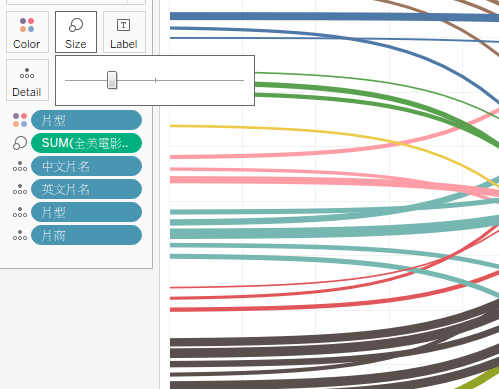The width and height of the screenshot is (499, 389).
Task: Click the detail icon beside the lower 片型 pill
Action: click(20, 212)
